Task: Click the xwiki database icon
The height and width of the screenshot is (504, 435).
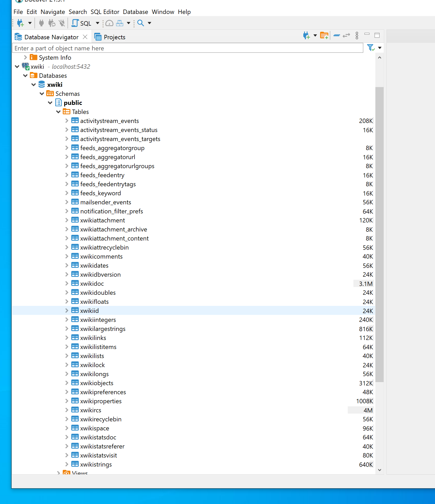Action: click(x=42, y=84)
